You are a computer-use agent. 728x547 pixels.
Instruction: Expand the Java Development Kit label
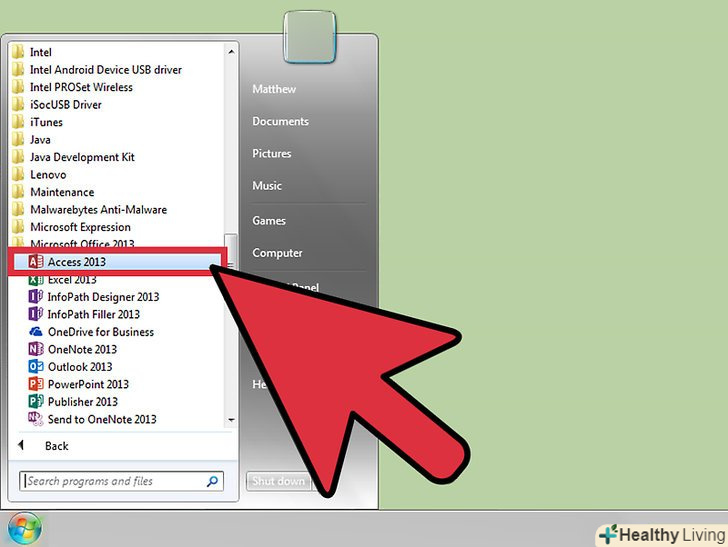pyautogui.click(x=82, y=157)
